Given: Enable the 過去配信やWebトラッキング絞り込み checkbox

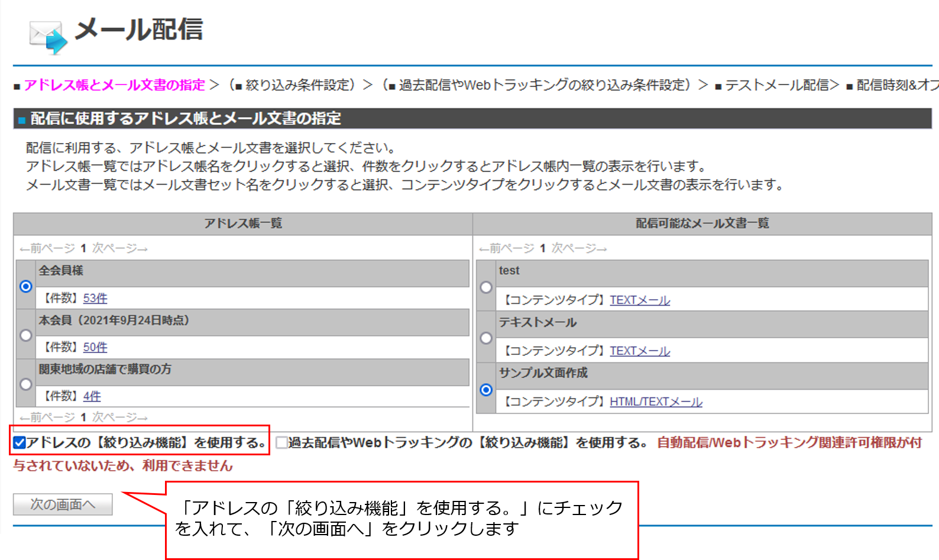Looking at the screenshot, I should (281, 442).
